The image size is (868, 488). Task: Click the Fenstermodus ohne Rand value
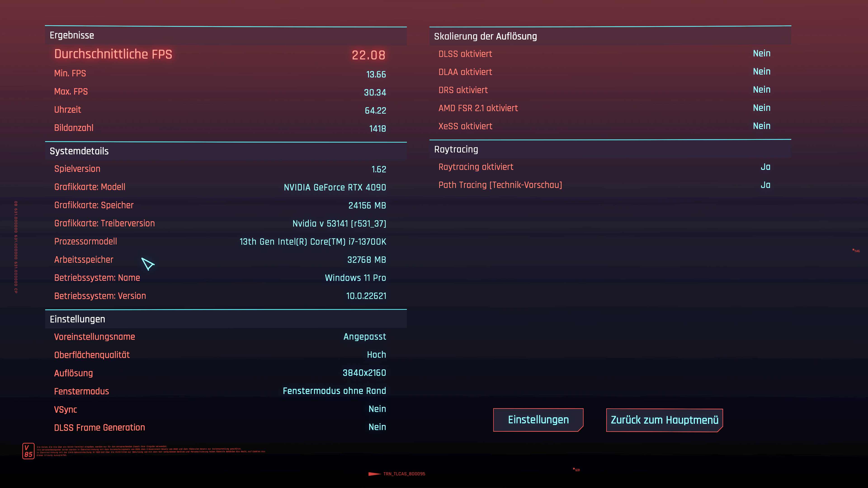(x=334, y=391)
